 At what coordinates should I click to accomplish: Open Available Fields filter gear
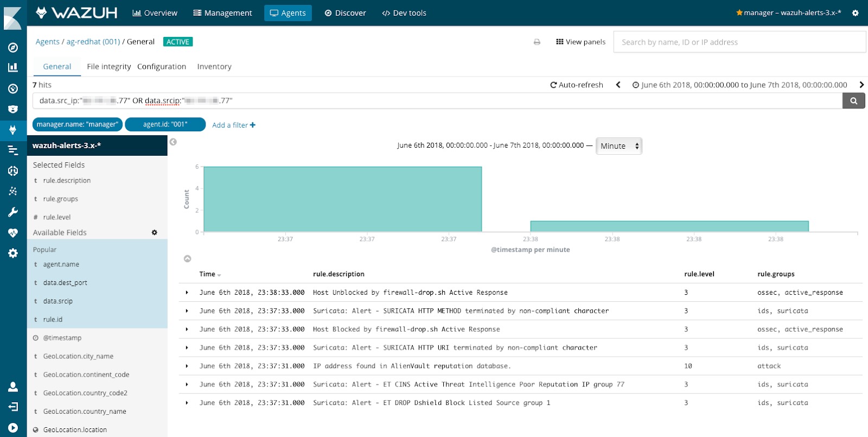[155, 232]
